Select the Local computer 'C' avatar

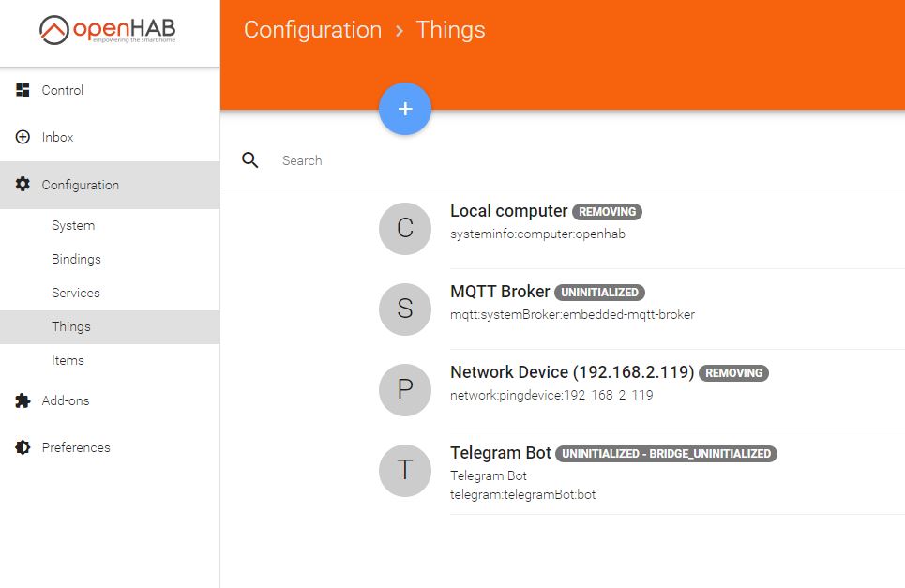coord(404,229)
